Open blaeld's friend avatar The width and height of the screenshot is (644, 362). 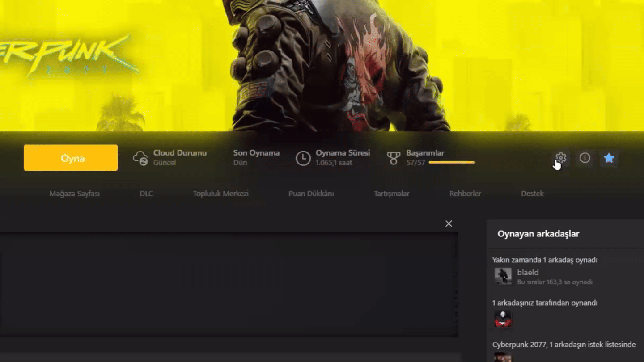(503, 276)
